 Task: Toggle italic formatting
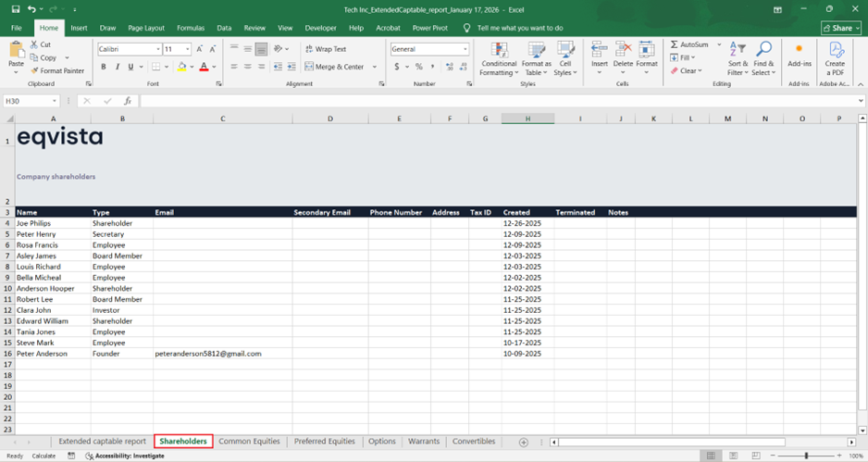117,67
